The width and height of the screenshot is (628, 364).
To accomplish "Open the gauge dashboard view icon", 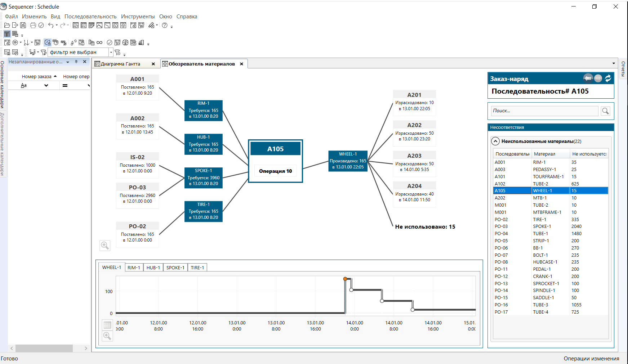I will coord(115,25).
